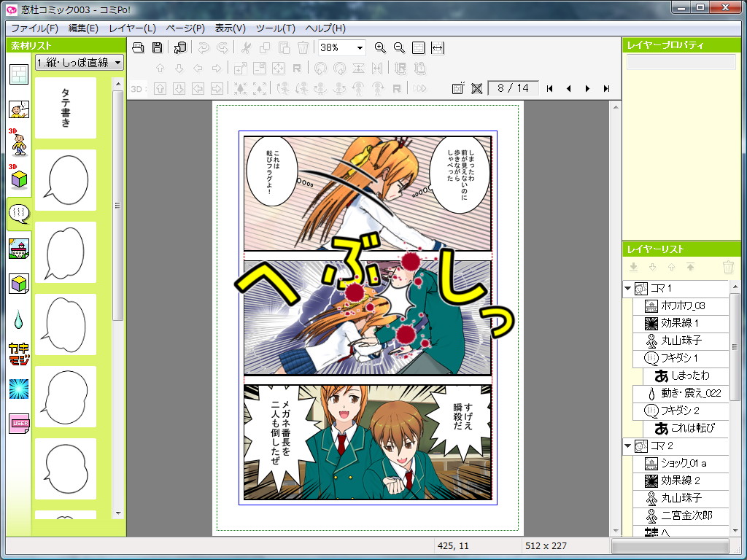Click the save floppy disk icon
Image resolution: width=747 pixels, height=560 pixels.
(158, 47)
